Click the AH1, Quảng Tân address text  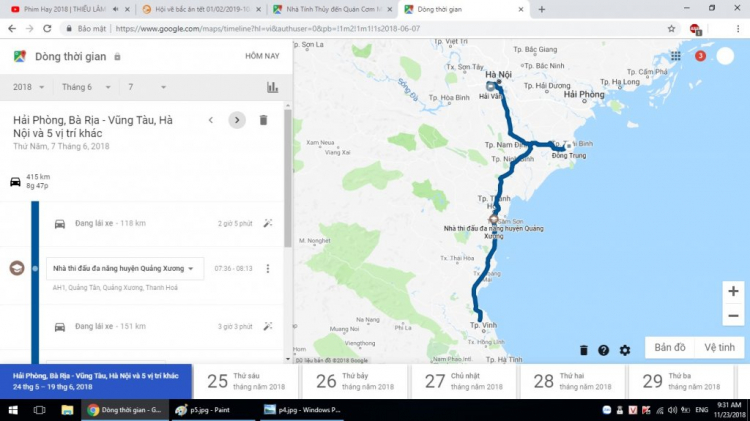pos(115,288)
